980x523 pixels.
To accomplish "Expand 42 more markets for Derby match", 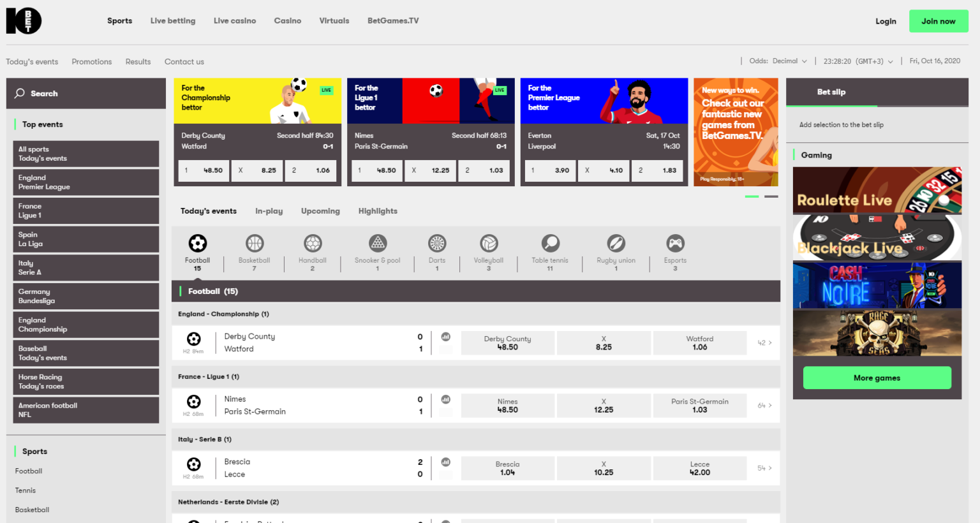I will pos(764,343).
